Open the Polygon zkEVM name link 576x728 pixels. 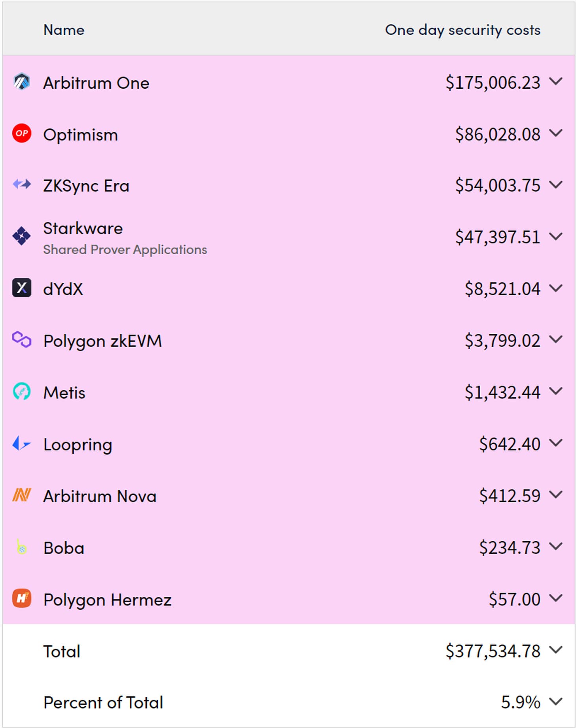coord(103,341)
